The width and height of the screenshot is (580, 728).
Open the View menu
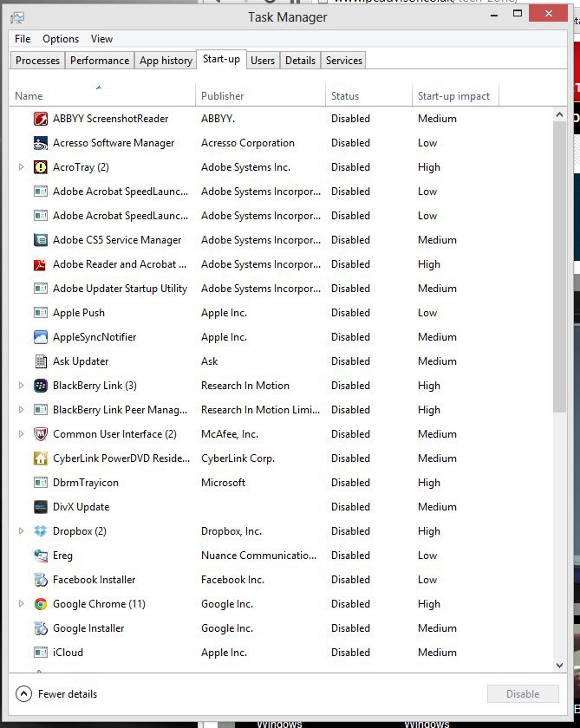coord(101,39)
